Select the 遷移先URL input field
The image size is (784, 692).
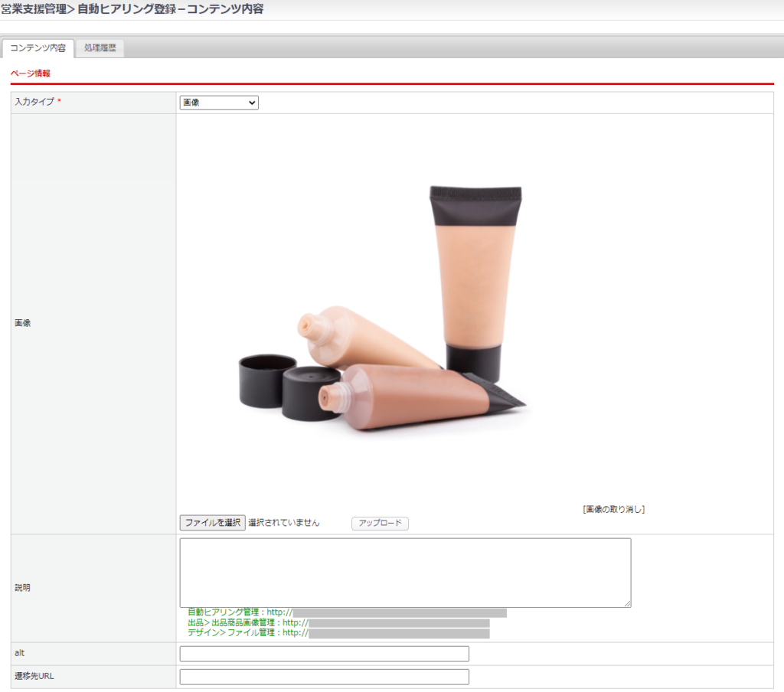pyautogui.click(x=324, y=677)
